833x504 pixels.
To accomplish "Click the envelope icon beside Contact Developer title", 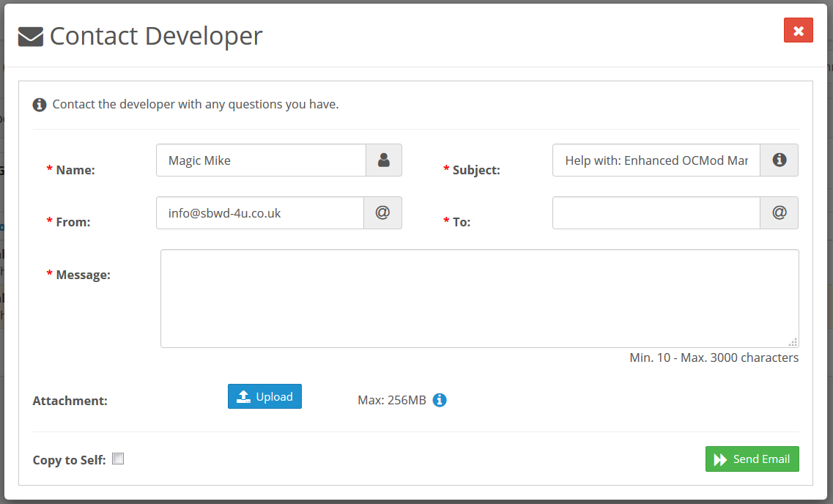I will 30,37.
